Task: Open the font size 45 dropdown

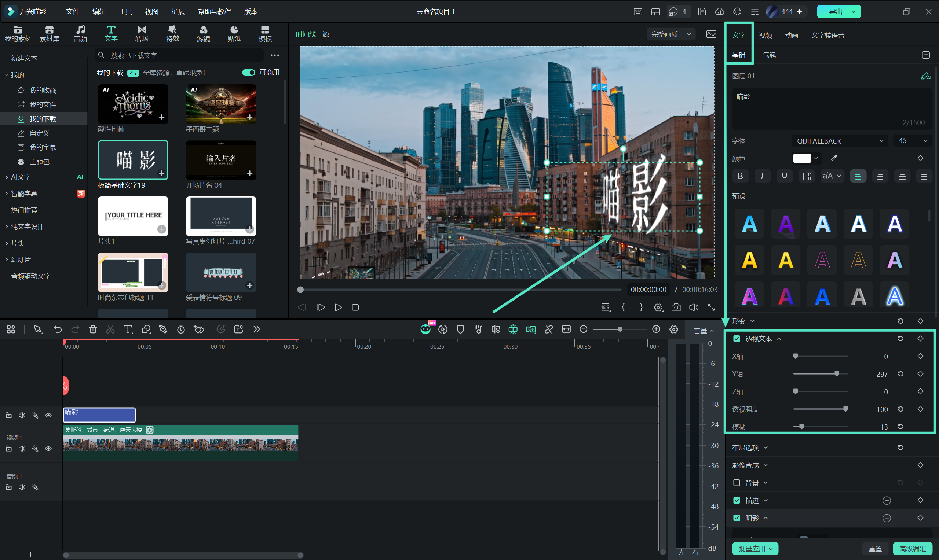Action: click(912, 141)
